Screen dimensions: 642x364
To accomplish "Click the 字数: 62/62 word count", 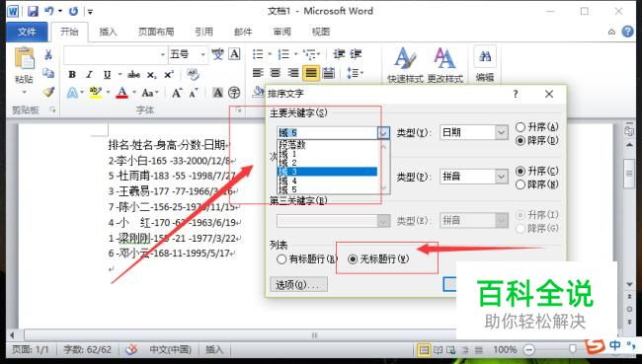I will point(87,349).
